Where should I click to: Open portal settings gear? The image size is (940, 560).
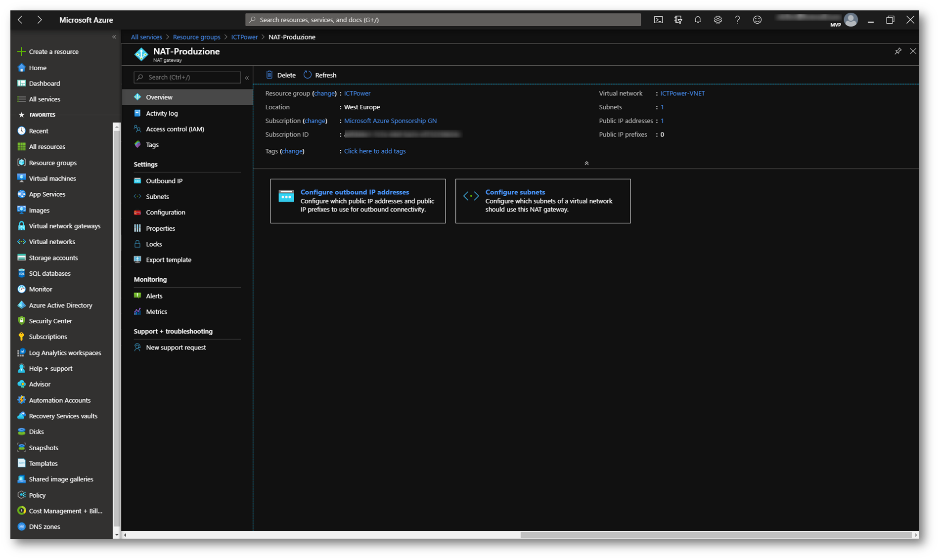click(x=717, y=20)
